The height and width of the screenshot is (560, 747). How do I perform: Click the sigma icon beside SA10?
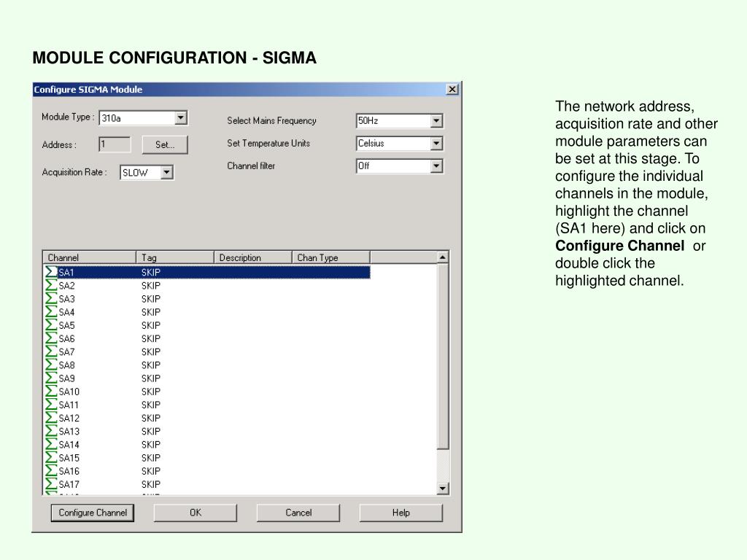coord(51,392)
